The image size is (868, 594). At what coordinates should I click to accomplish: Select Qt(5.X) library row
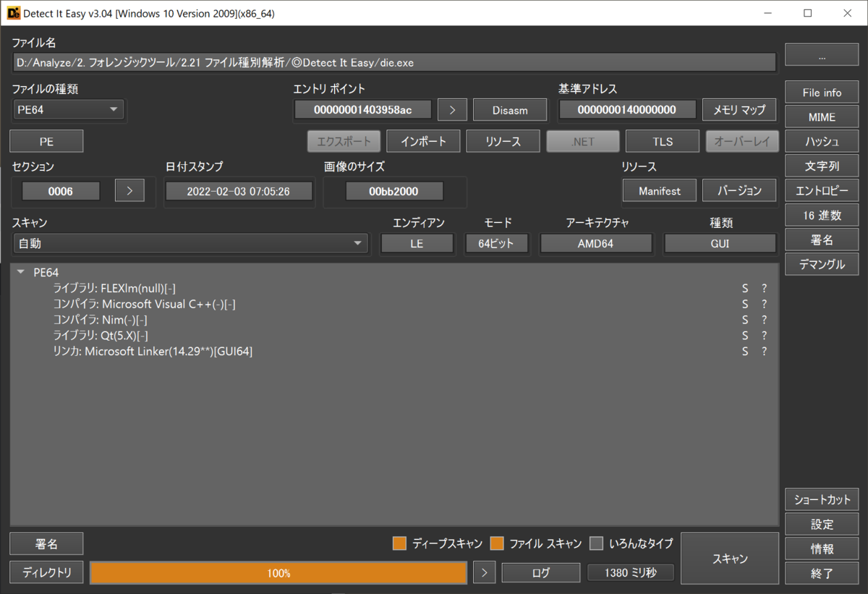(101, 336)
